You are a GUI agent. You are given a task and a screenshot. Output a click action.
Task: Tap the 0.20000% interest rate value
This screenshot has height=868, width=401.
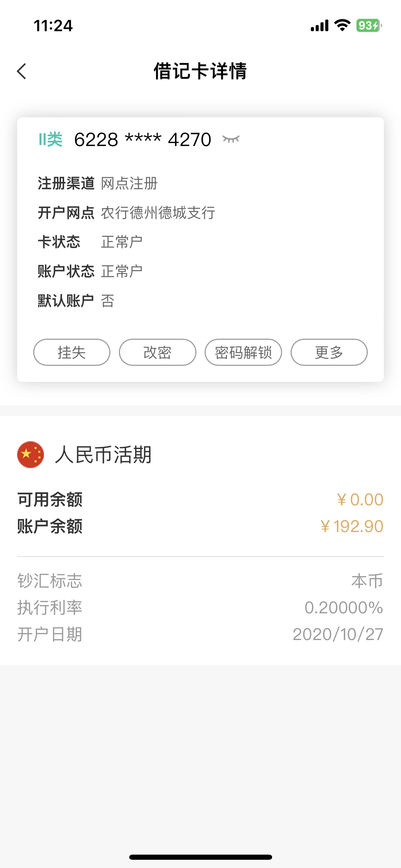click(343, 607)
